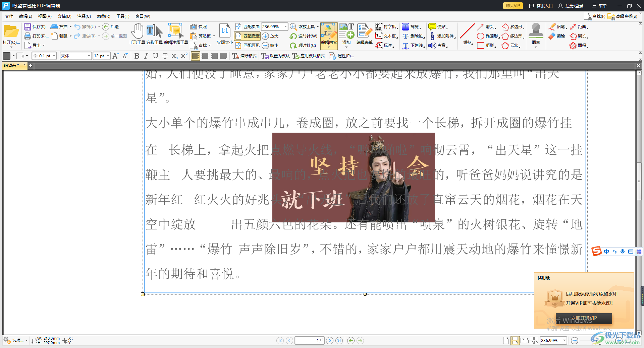Select the Typewriter tool (打字机)

coord(386,26)
